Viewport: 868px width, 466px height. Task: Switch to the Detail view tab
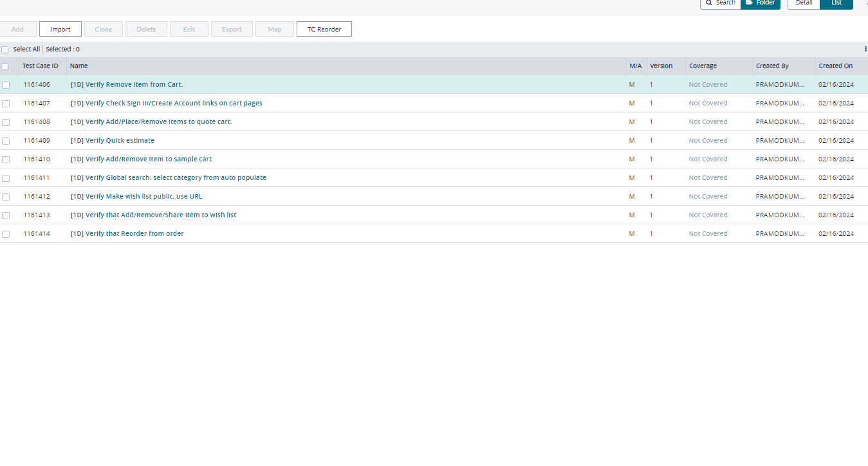coord(804,3)
